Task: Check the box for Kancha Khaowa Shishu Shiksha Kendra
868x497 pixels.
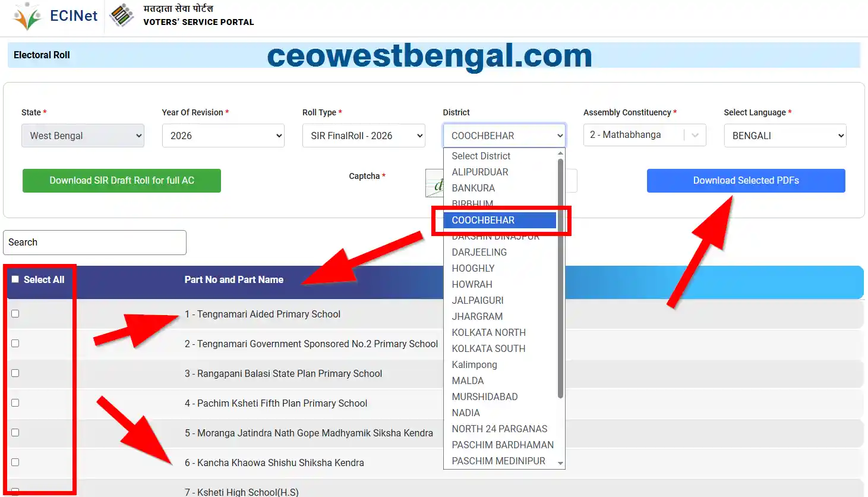Action: pos(15,462)
